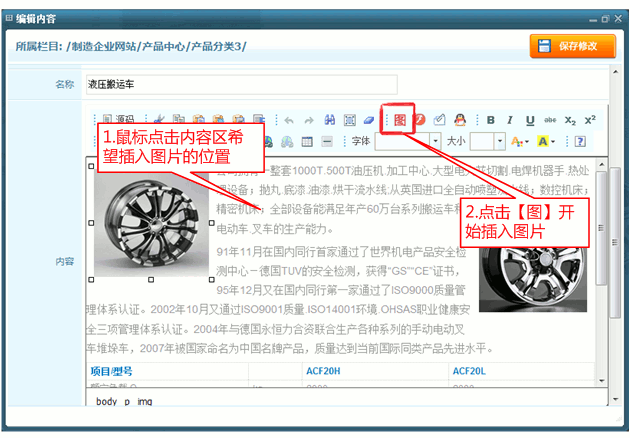
Task: Click the redo arrow icon
Action: (309, 120)
